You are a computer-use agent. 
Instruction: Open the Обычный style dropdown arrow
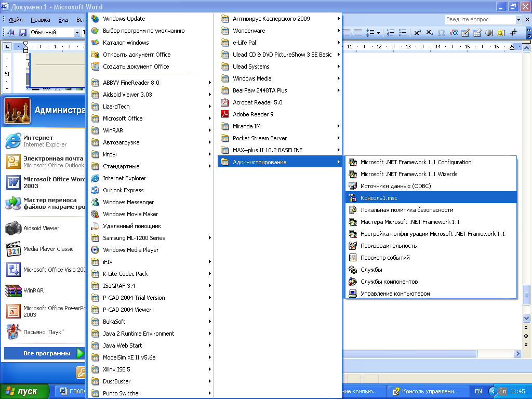[77, 33]
